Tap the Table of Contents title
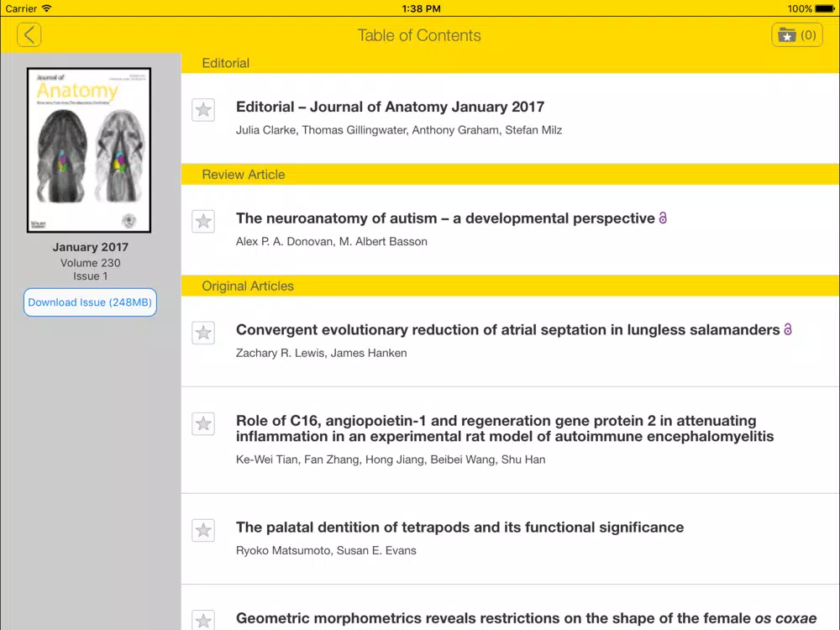The height and width of the screenshot is (630, 840). (419, 35)
